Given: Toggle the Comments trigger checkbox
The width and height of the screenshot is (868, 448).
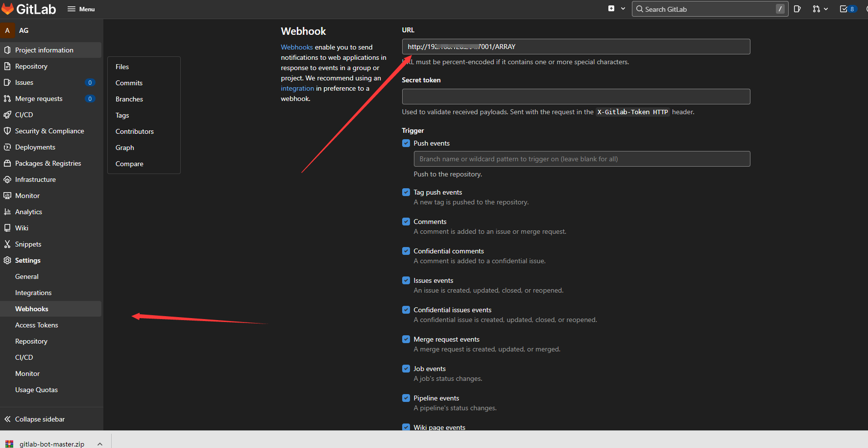Looking at the screenshot, I should pos(406,222).
